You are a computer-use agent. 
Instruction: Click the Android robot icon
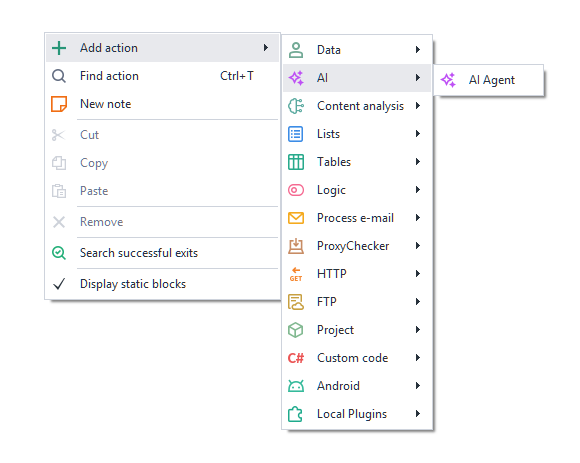click(296, 386)
